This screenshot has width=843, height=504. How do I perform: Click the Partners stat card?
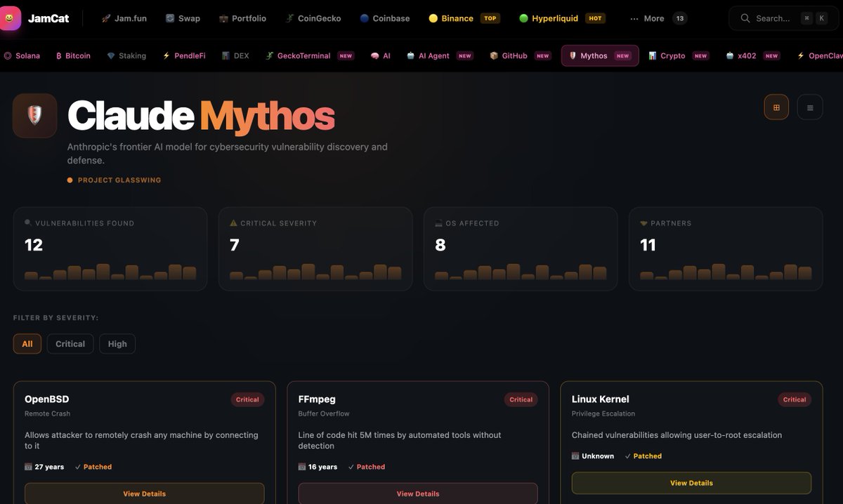point(726,248)
